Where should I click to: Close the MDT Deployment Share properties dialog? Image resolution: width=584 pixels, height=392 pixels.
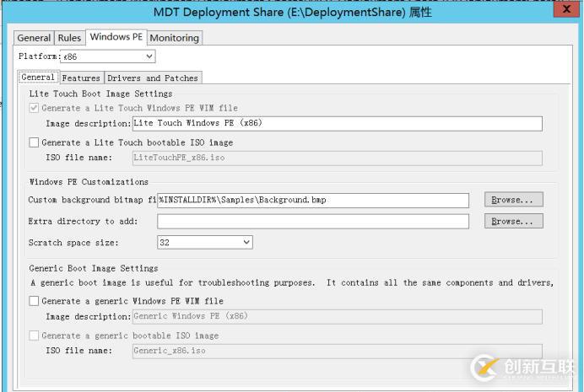[x=566, y=9]
